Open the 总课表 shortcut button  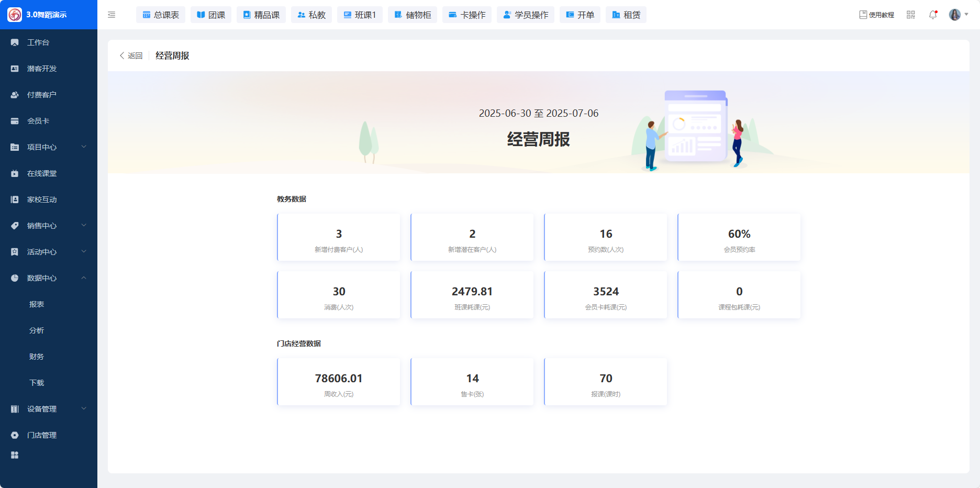pyautogui.click(x=161, y=15)
